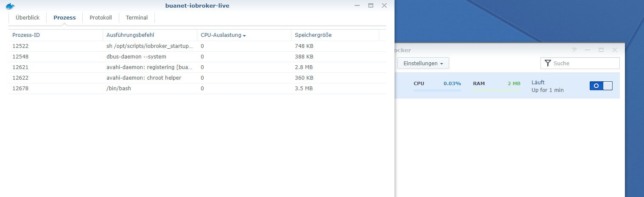
Task: Click the RAM 2 MB value
Action: coord(514,83)
